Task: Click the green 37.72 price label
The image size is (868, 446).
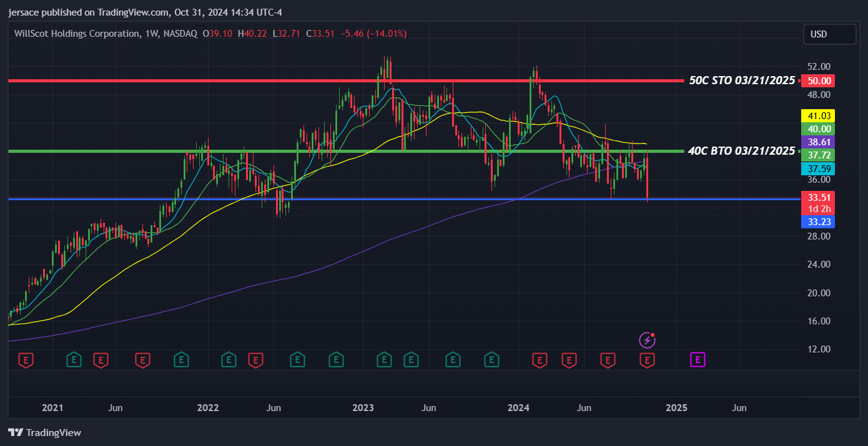Action: (x=819, y=155)
